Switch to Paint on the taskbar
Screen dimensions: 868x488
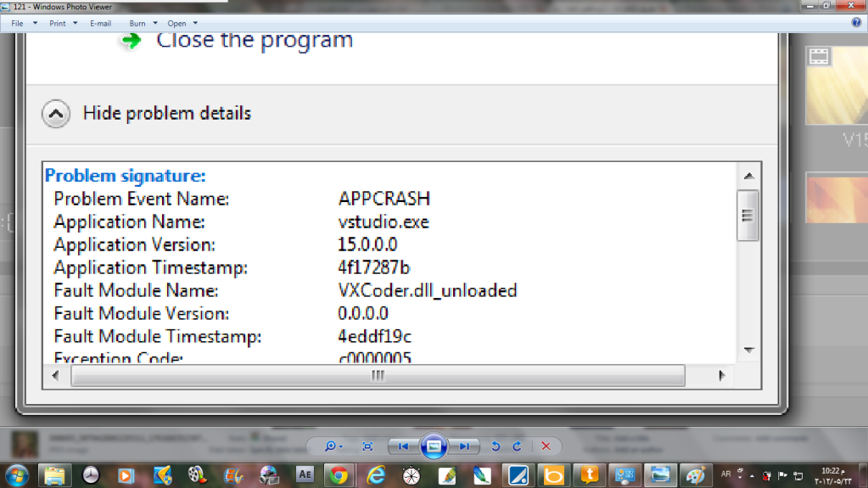click(695, 476)
